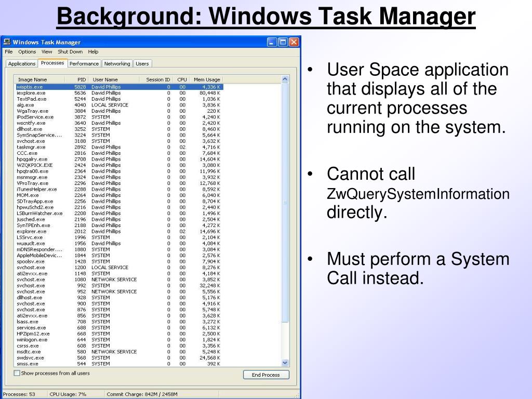
Task: Select the VProTray.exe process
Action: click(119, 183)
